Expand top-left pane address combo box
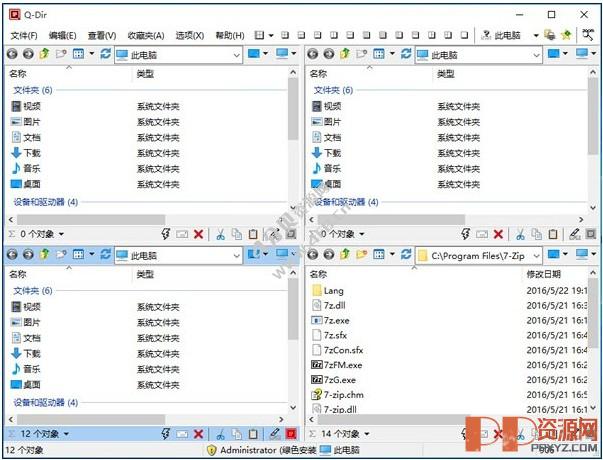The width and height of the screenshot is (603, 460). point(237,55)
